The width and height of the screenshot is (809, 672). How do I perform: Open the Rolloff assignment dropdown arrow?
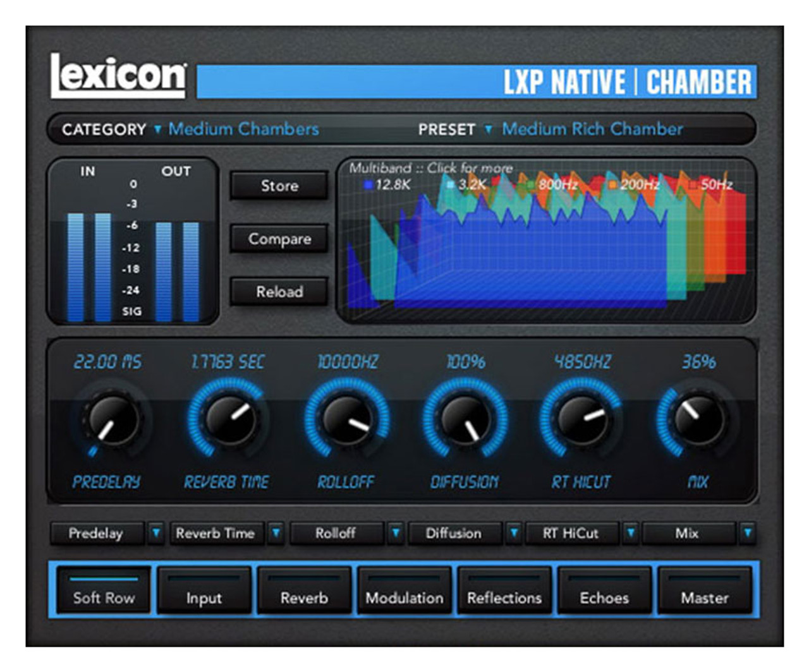pos(395,533)
